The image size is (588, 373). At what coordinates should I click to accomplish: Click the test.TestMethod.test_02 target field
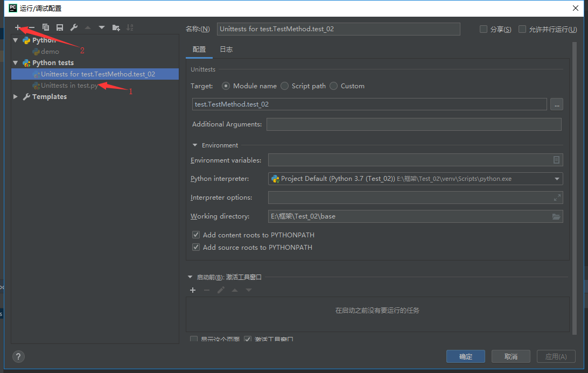click(369, 104)
